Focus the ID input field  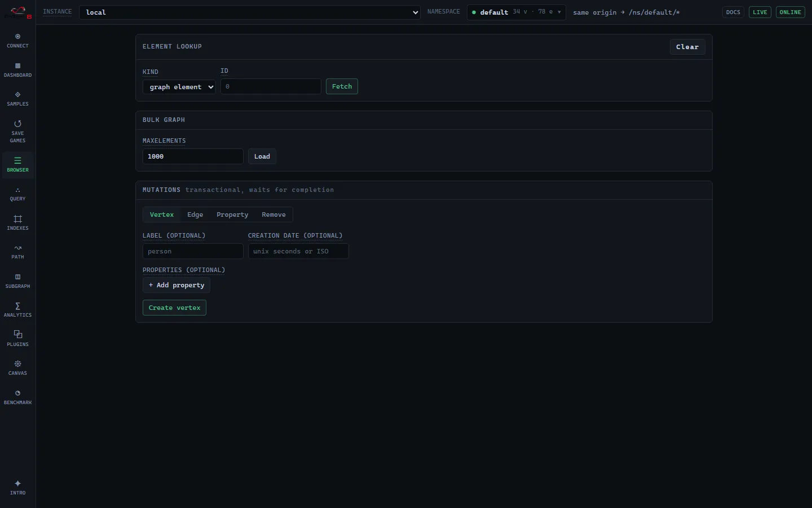[271, 86]
